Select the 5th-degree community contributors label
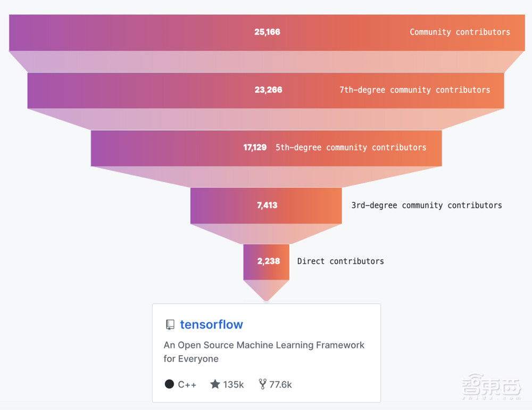 351,147
